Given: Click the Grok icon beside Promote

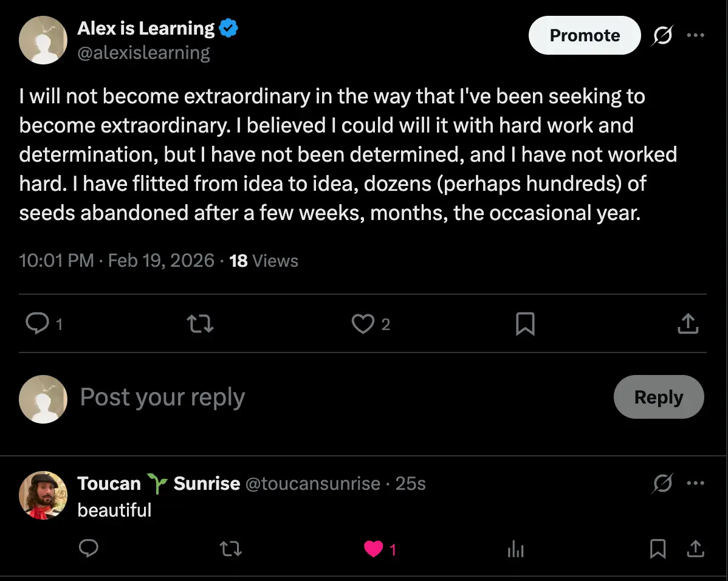Looking at the screenshot, I should click(x=663, y=36).
